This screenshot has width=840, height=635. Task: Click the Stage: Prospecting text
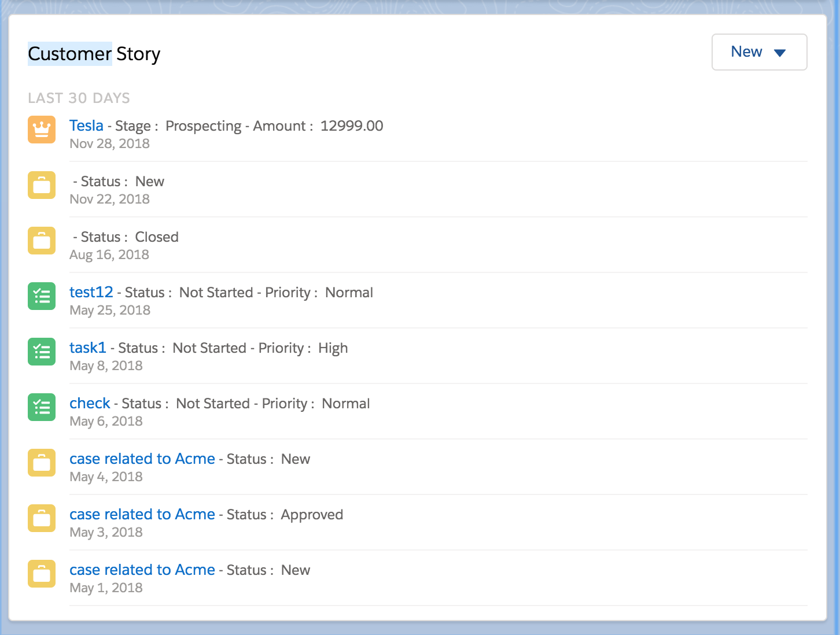point(178,126)
